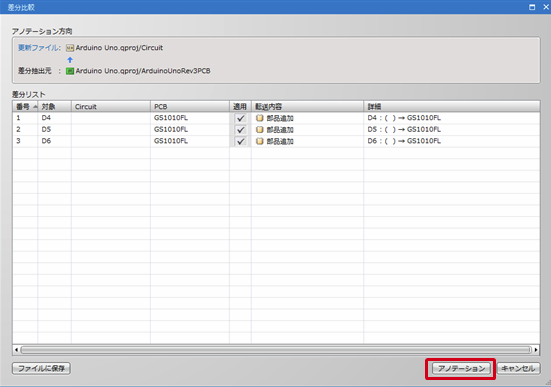
Task: Click the 部品追加 icon in the D4 row
Action: point(259,118)
